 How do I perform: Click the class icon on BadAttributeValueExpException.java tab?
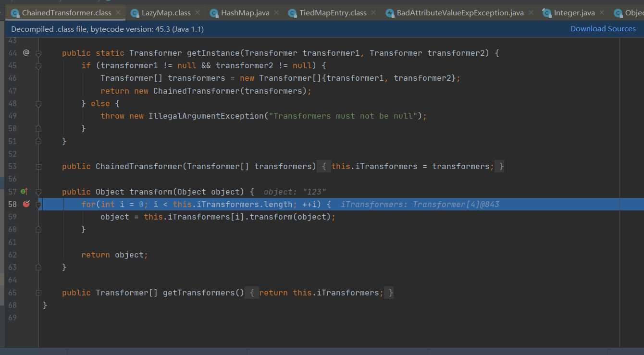point(390,13)
